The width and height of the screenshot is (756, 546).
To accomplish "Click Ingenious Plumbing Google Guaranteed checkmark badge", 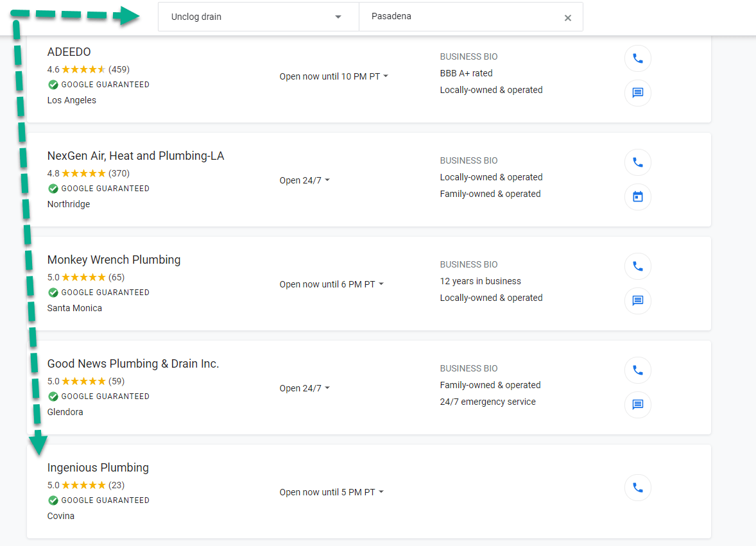I will point(53,500).
